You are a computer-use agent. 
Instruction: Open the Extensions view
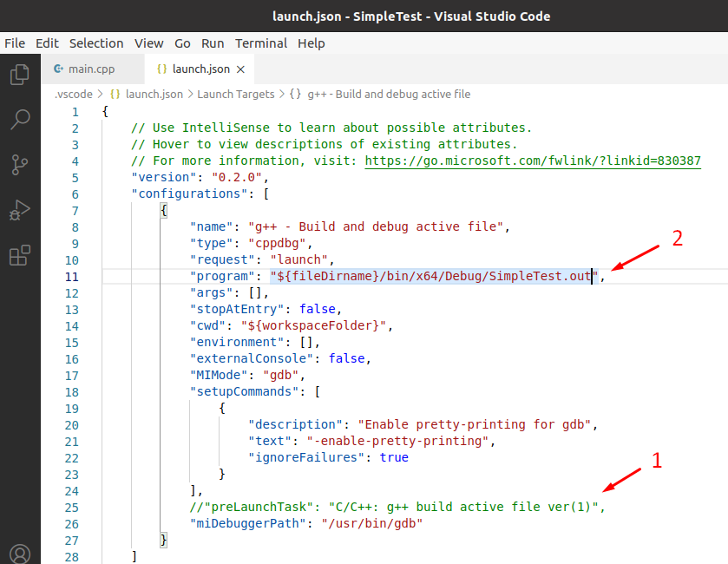19,255
